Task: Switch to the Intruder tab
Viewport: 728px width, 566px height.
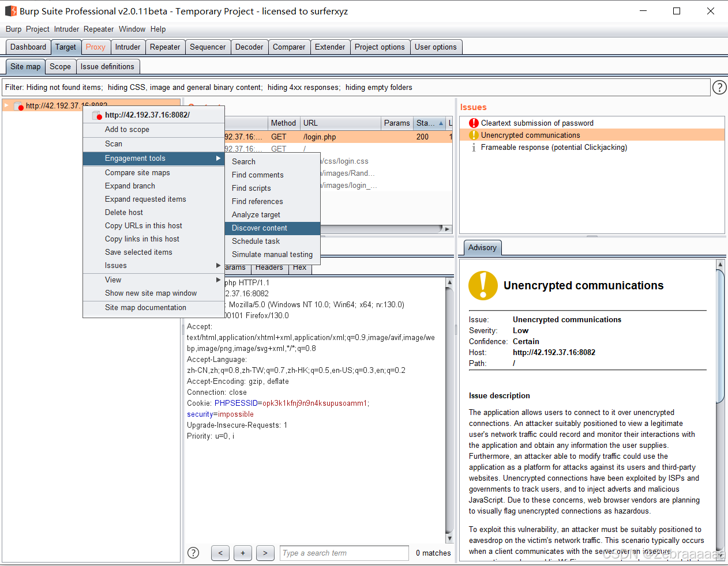Action: [127, 47]
